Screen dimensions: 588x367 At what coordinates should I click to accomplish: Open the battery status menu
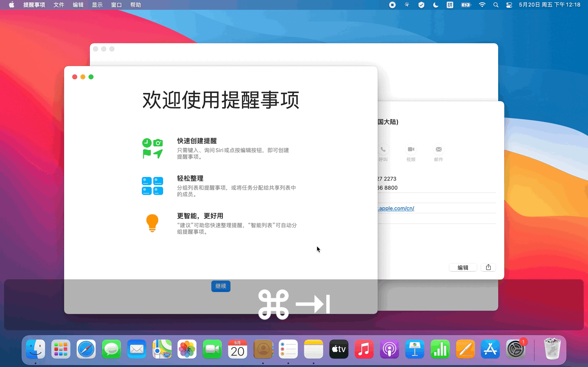pos(466,5)
